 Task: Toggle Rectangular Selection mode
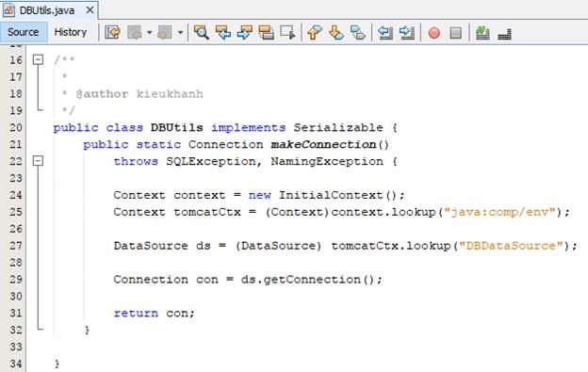[288, 33]
